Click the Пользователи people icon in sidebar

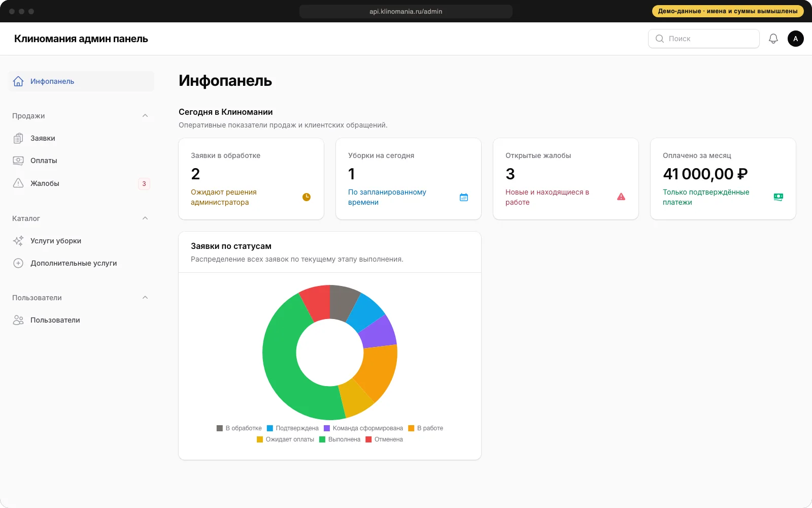coord(18,320)
